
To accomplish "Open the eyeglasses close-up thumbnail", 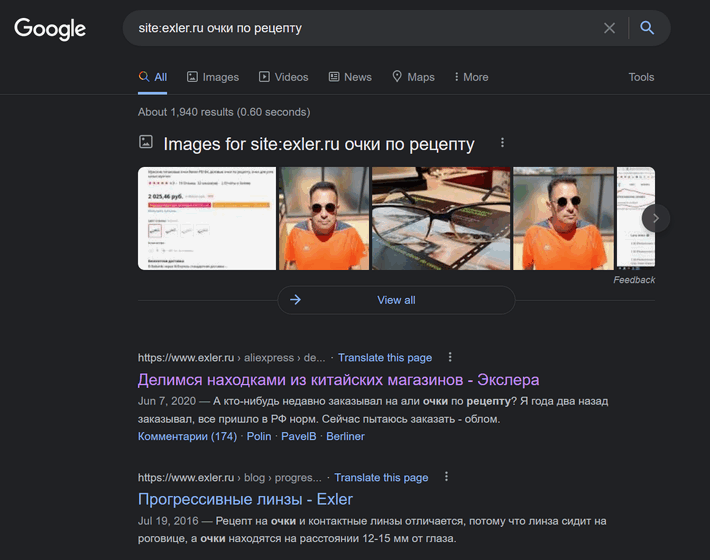I will click(x=441, y=218).
